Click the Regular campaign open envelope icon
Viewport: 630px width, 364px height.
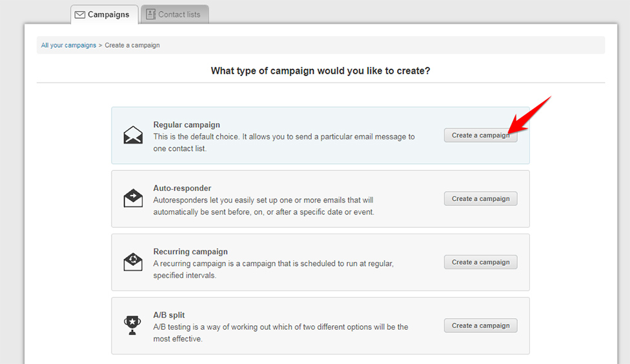point(133,135)
